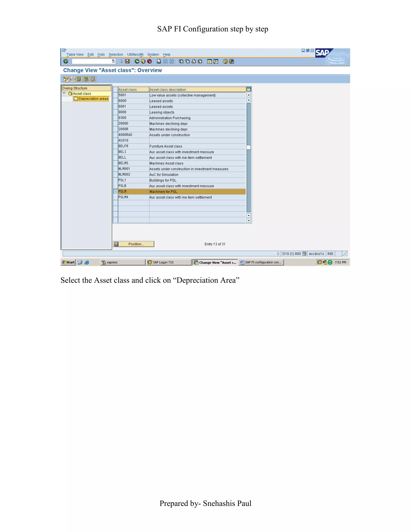Expand the status bar triangle arrow
This screenshot has height=532, width=411.
point(278,254)
